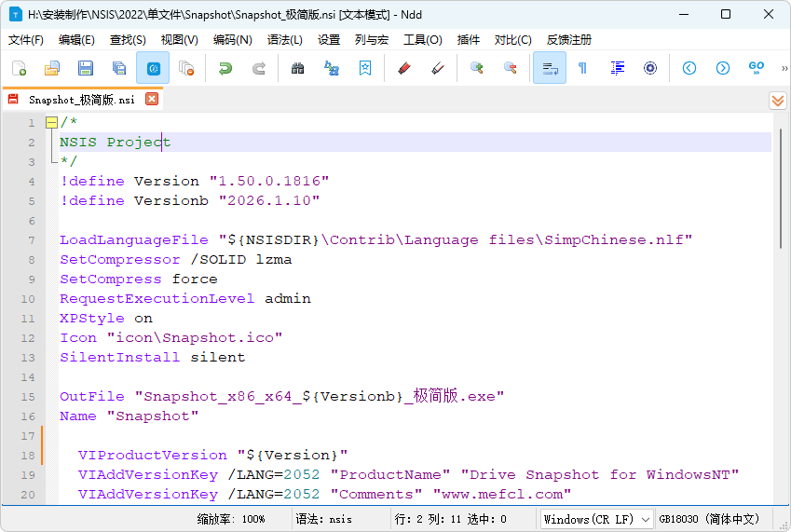
Task: Open the Windows(CR LF) line ending dropdown
Action: (x=596, y=519)
